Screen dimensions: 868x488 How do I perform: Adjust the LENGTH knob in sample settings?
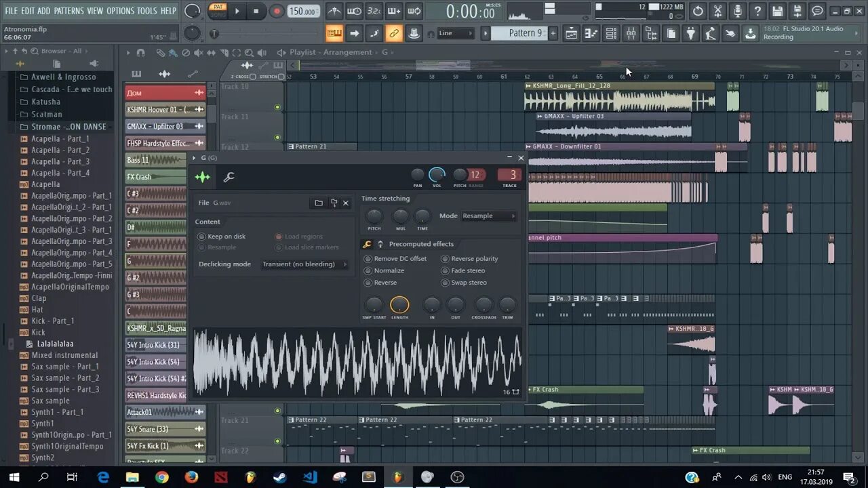399,305
